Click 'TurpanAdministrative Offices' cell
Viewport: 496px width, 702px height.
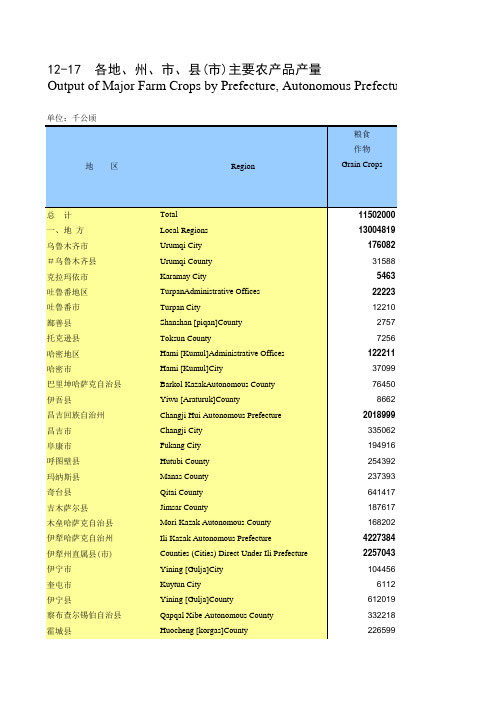coord(210,291)
